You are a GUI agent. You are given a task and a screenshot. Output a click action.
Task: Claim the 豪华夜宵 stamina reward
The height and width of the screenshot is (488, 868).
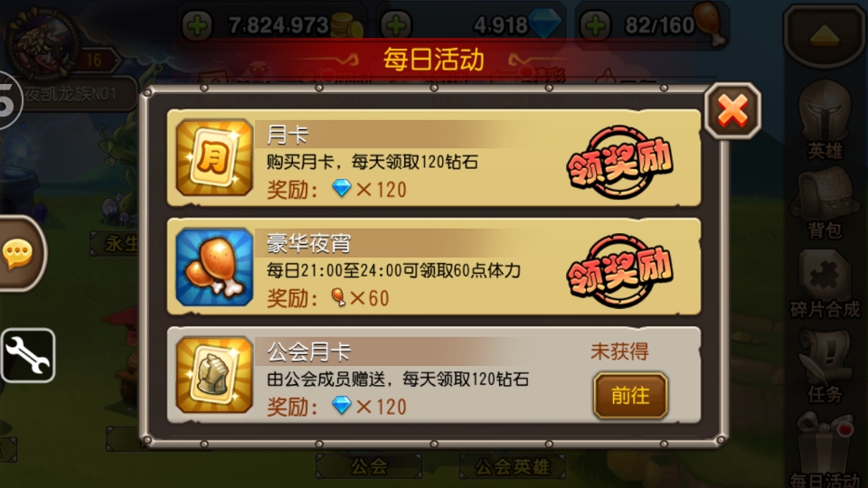point(619,270)
